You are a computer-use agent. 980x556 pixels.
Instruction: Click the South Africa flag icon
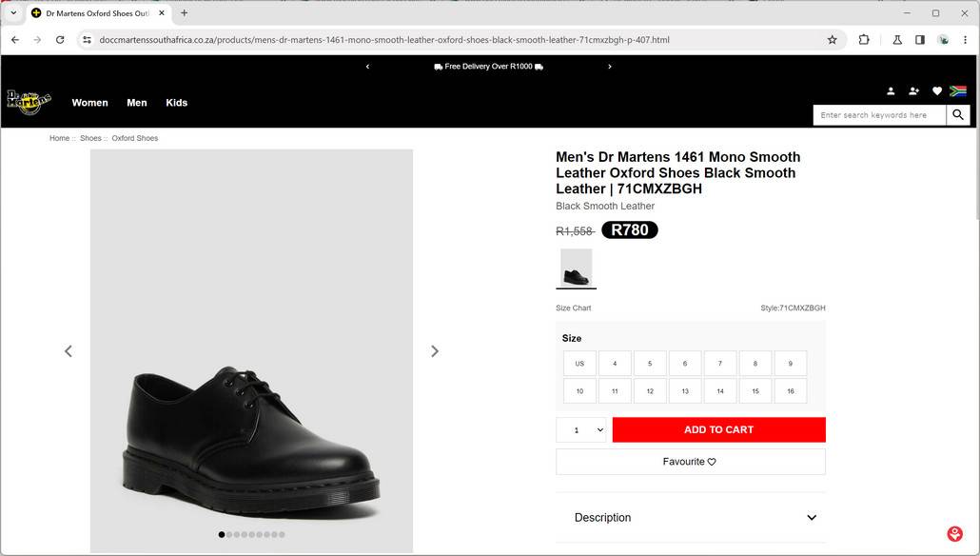(x=958, y=91)
